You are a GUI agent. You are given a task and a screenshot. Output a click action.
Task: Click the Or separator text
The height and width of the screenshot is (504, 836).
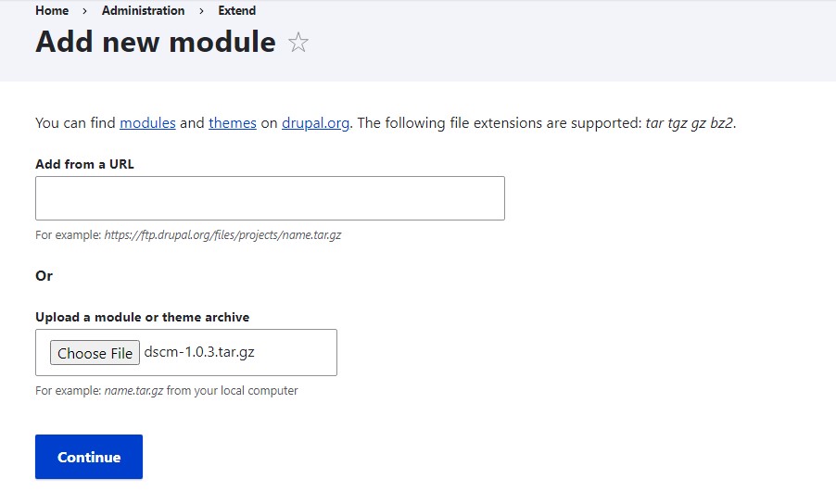click(44, 276)
